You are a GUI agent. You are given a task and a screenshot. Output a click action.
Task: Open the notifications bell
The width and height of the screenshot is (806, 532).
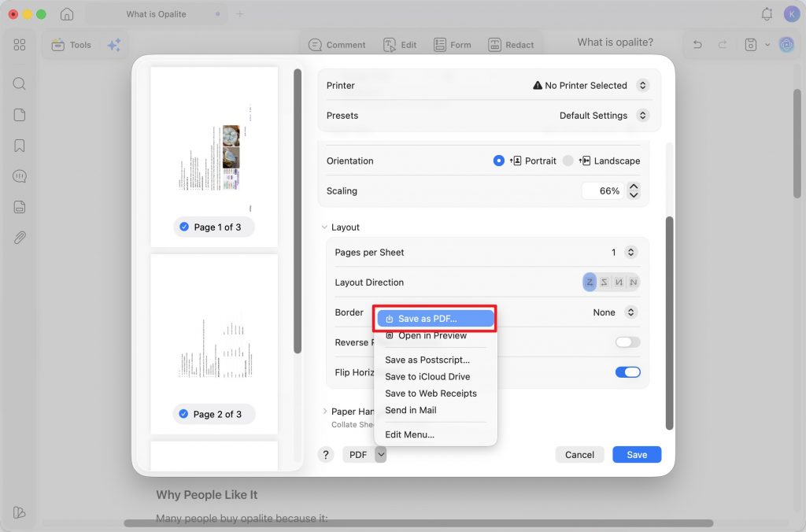click(767, 14)
